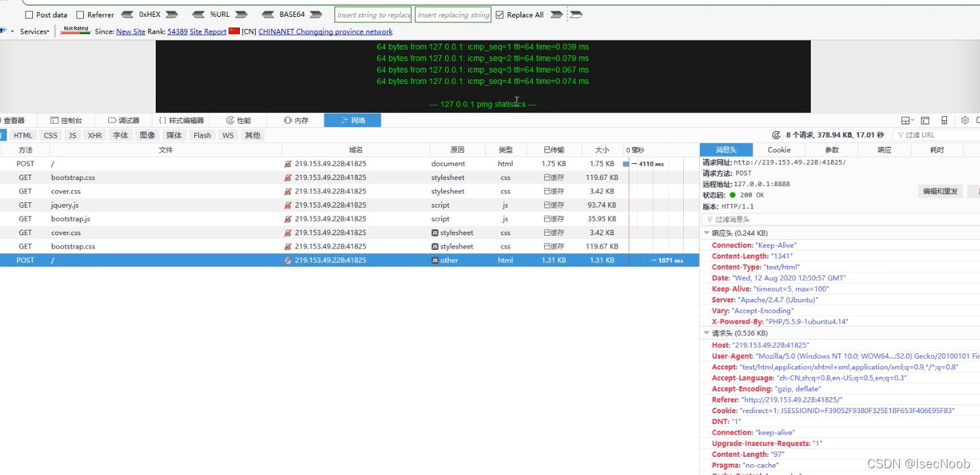
Task: Collapse the 响应头 section
Action: (x=707, y=233)
